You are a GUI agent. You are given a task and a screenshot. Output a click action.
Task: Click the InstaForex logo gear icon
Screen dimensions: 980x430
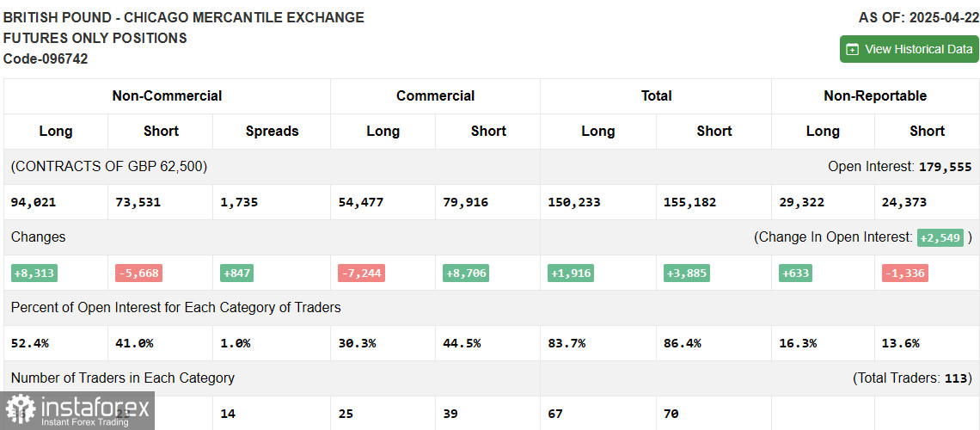[x=20, y=409]
